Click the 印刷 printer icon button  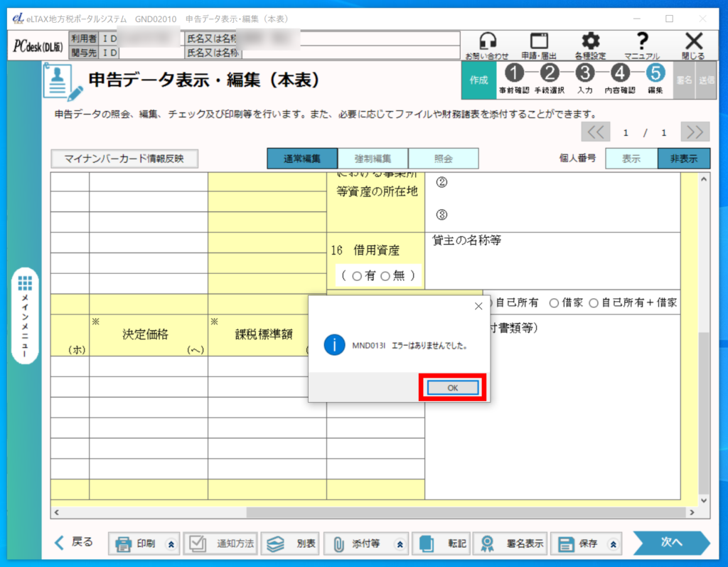[136, 544]
